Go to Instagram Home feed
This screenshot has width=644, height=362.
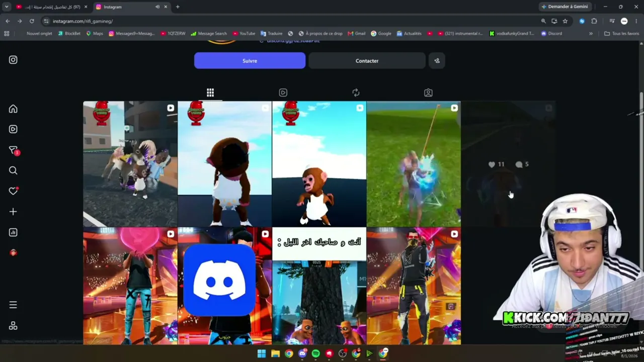click(13, 109)
